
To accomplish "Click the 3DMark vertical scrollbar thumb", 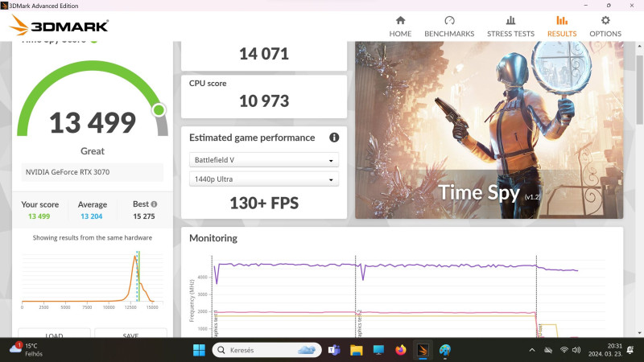I will point(639,89).
